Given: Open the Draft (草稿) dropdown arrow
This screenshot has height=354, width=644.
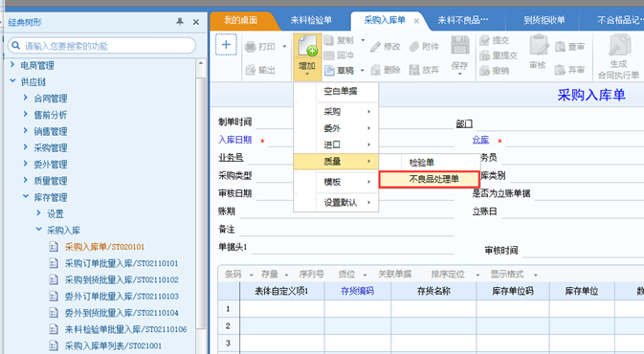Looking at the screenshot, I should pos(363,71).
